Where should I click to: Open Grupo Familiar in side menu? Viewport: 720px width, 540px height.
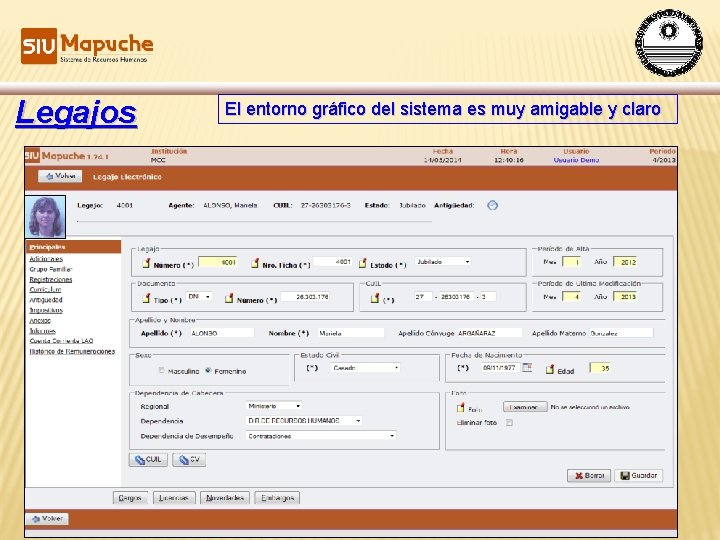pyautogui.click(x=51, y=269)
